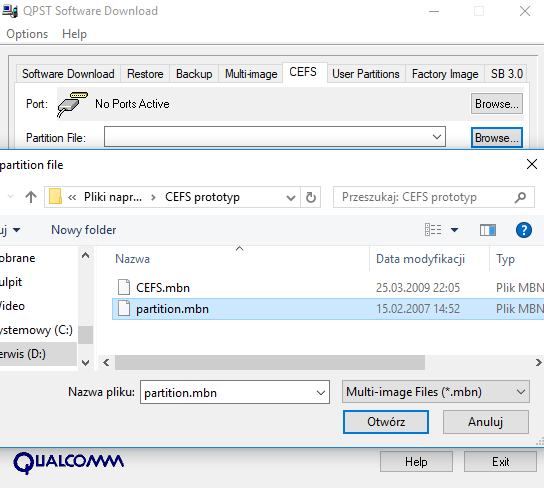Expand the Nazwa pliku filename dropdown arrow
The width and height of the screenshot is (544, 488).
[321, 393]
